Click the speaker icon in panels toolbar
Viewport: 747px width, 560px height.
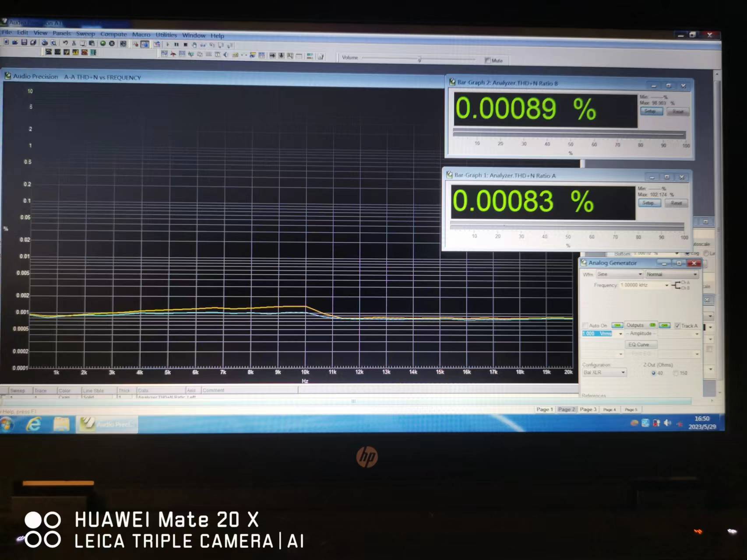point(226,55)
